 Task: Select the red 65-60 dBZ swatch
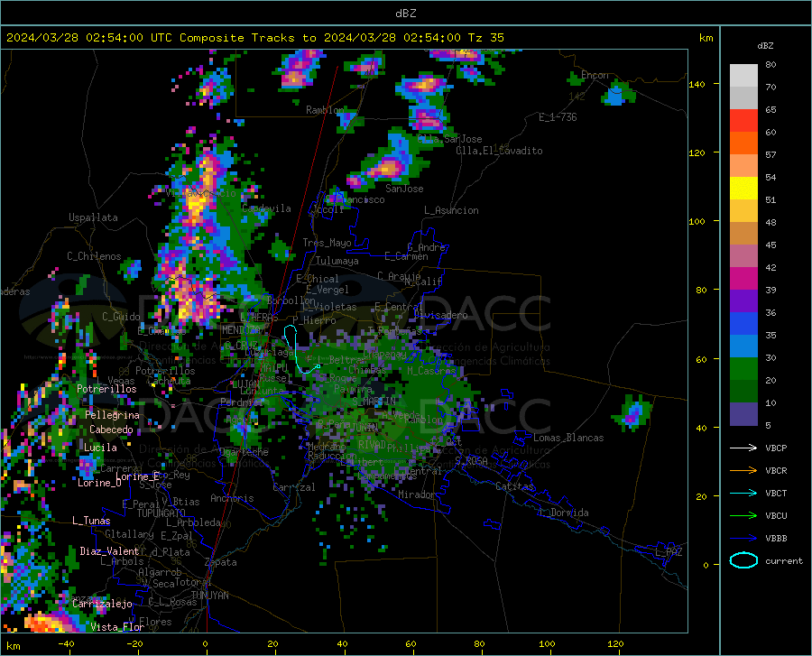[743, 121]
